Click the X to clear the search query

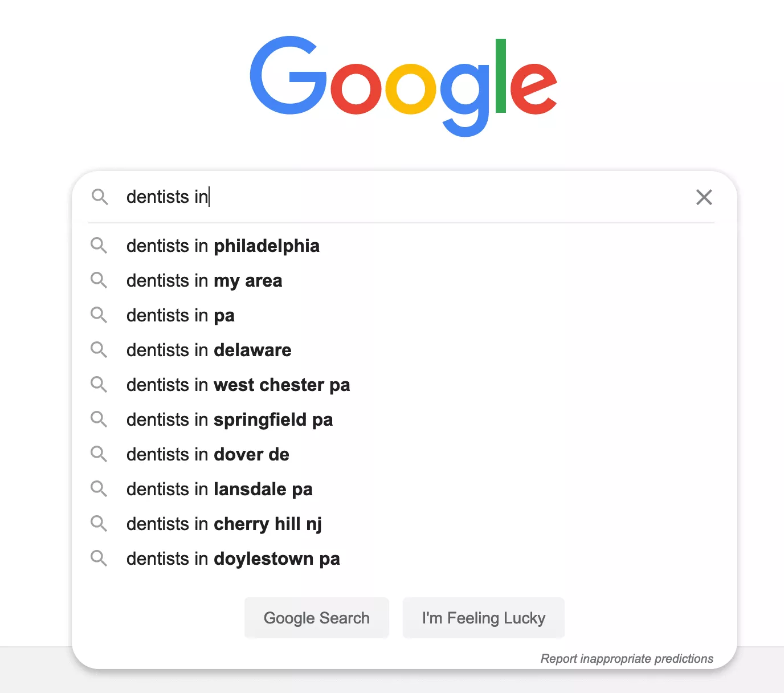[x=704, y=197]
